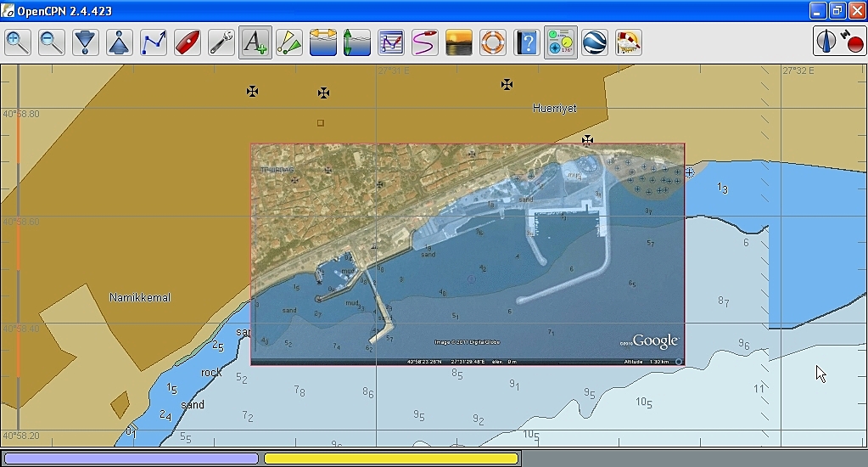
Task: Select the yellow chart in chart bar
Action: [391, 459]
